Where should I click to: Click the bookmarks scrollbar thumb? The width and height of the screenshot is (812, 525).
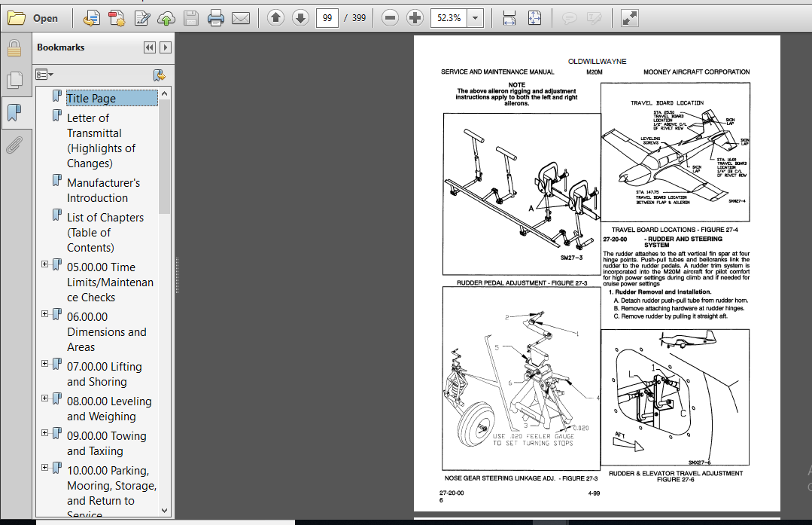click(165, 156)
